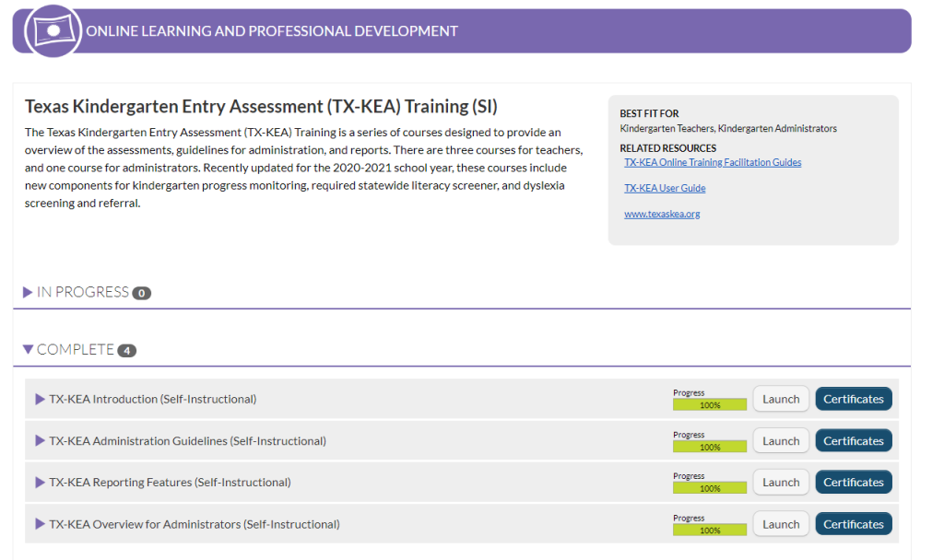Launch the TX-KEA Introduction course

tap(780, 398)
